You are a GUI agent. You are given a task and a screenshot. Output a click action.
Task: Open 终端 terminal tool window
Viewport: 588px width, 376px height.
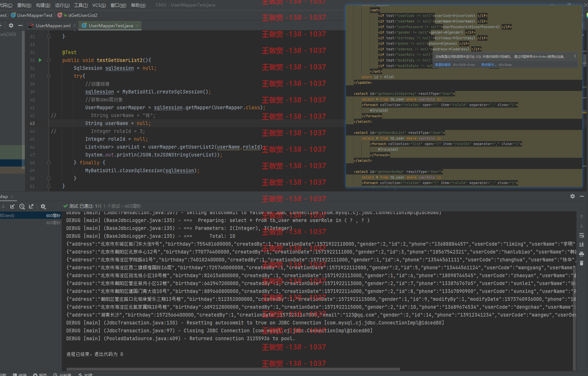pyautogui.click(x=20, y=374)
